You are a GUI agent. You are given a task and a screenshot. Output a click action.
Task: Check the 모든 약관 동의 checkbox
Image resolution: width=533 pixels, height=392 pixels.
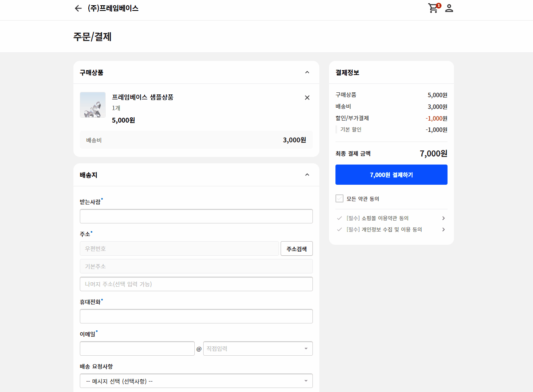339,198
